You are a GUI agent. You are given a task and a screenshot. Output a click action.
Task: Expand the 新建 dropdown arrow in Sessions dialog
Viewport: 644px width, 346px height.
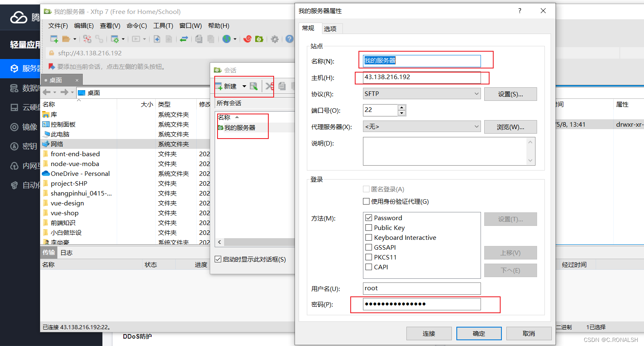(x=244, y=86)
